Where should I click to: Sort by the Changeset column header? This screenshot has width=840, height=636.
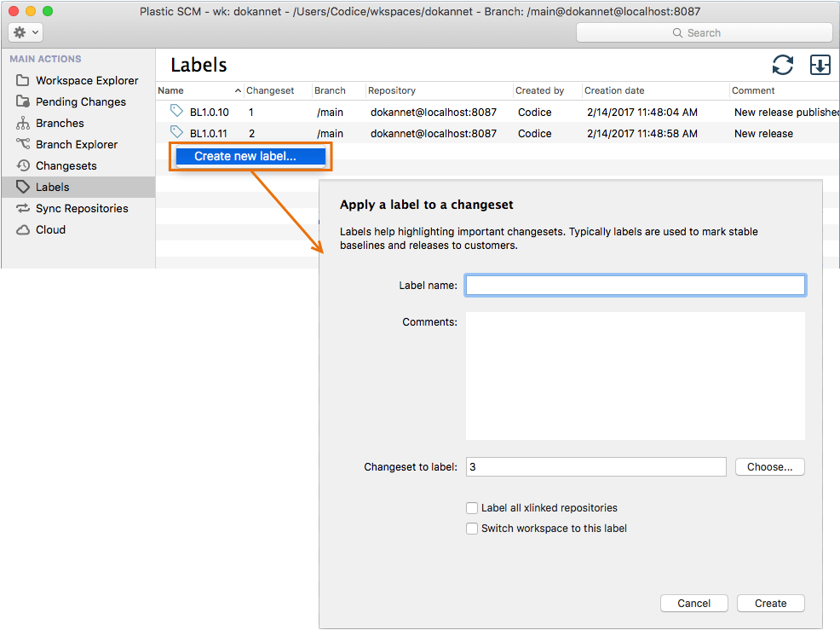click(x=278, y=90)
